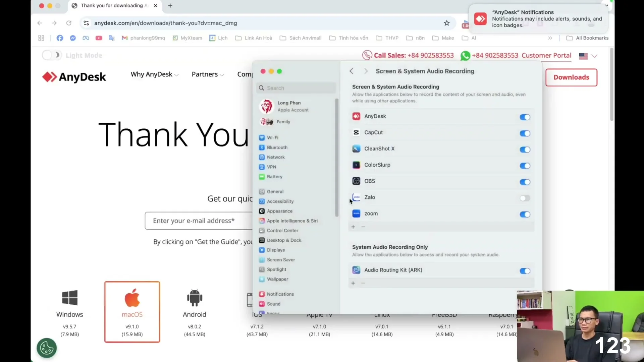Add an app to screen recording list
The image size is (644, 362).
coord(353,227)
